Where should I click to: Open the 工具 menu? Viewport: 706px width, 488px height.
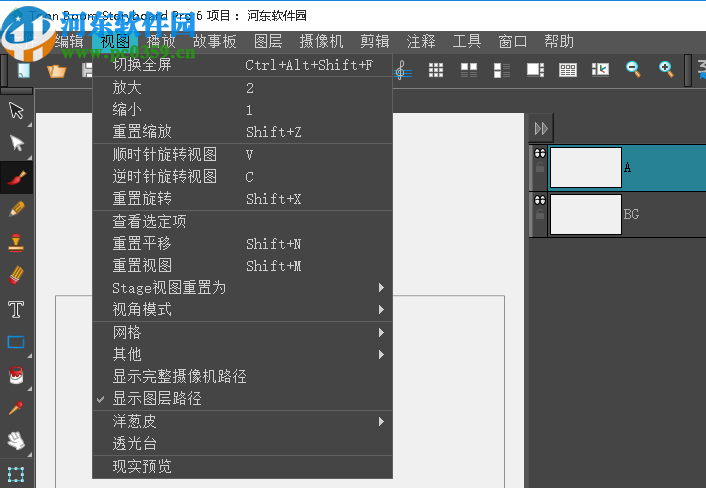pos(467,42)
